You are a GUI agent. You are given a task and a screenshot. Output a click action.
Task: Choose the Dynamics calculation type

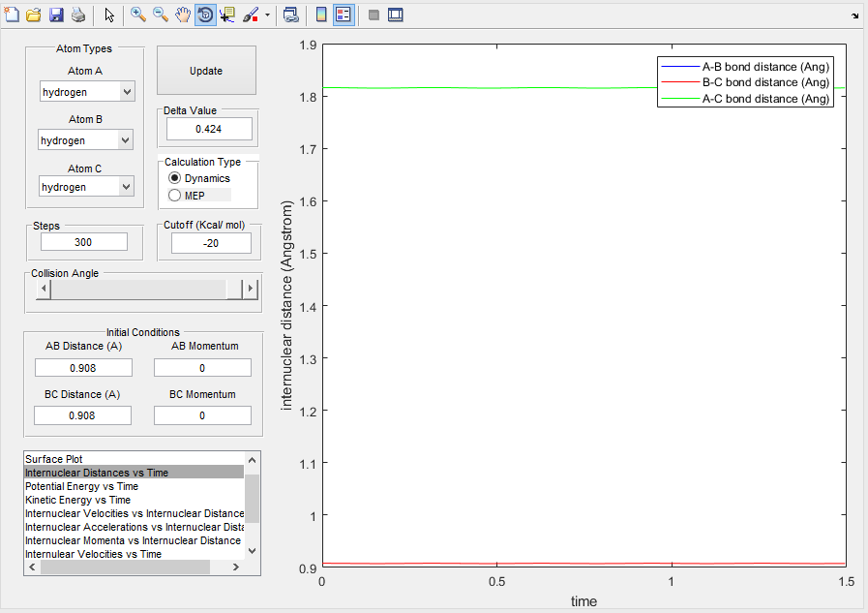(175, 178)
